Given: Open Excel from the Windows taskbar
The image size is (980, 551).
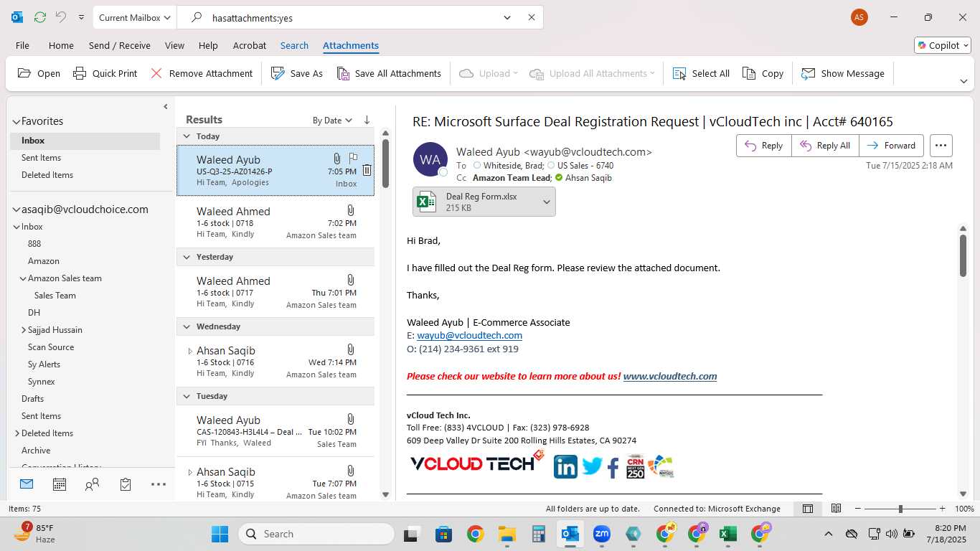Looking at the screenshot, I should (727, 534).
